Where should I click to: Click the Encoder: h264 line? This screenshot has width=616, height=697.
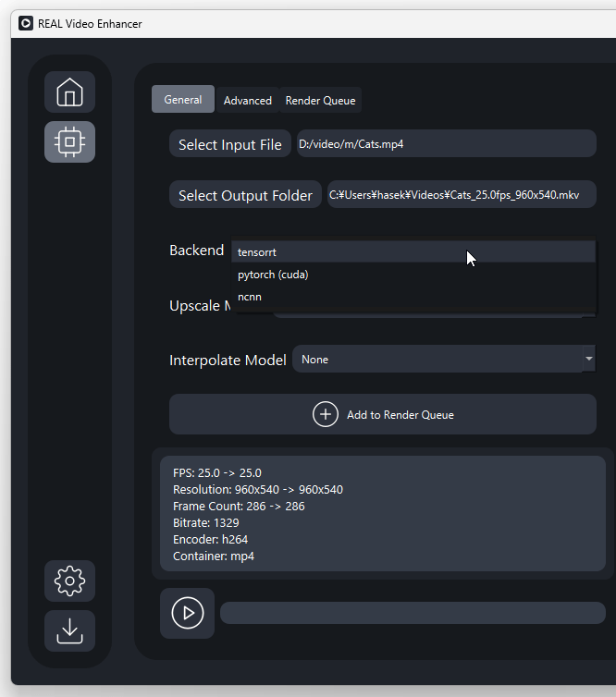click(x=210, y=539)
